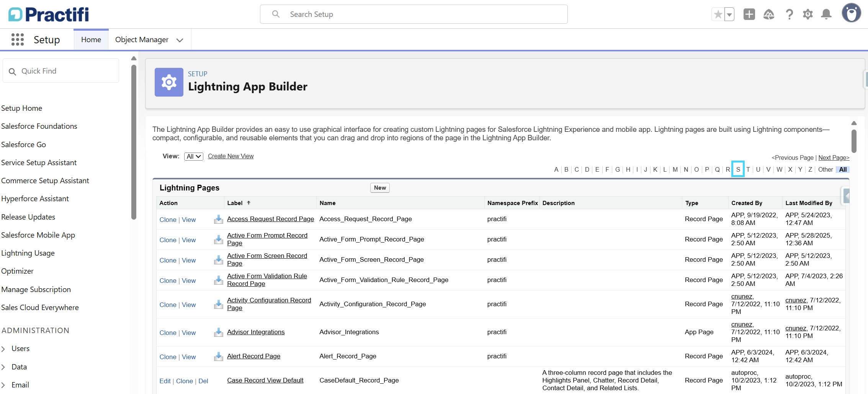This screenshot has height=394, width=868.
Task: Click download icon for Activity Configuration Record Page
Action: tap(218, 304)
